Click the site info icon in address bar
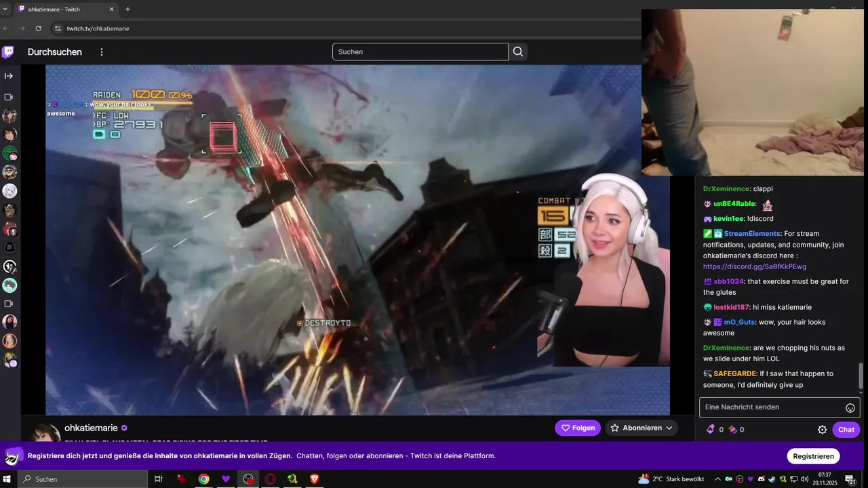 pyautogui.click(x=58, y=28)
